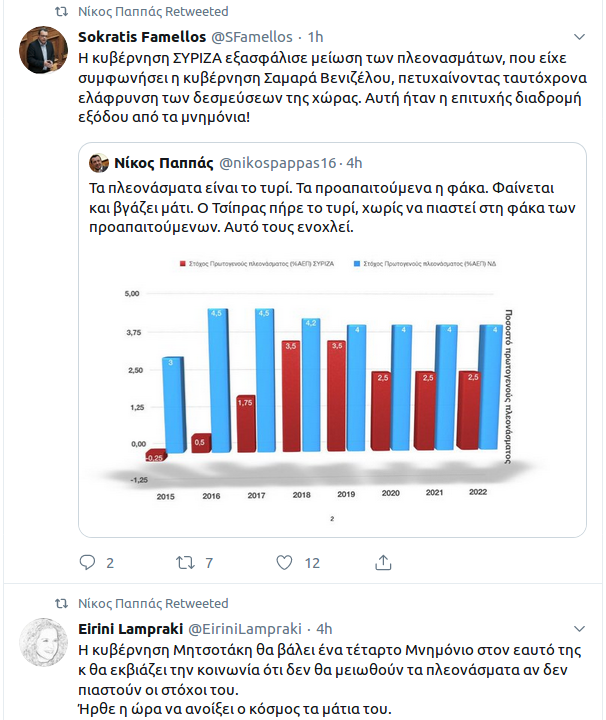Click the retweeted icon above Lampraki tweet

tap(62, 603)
